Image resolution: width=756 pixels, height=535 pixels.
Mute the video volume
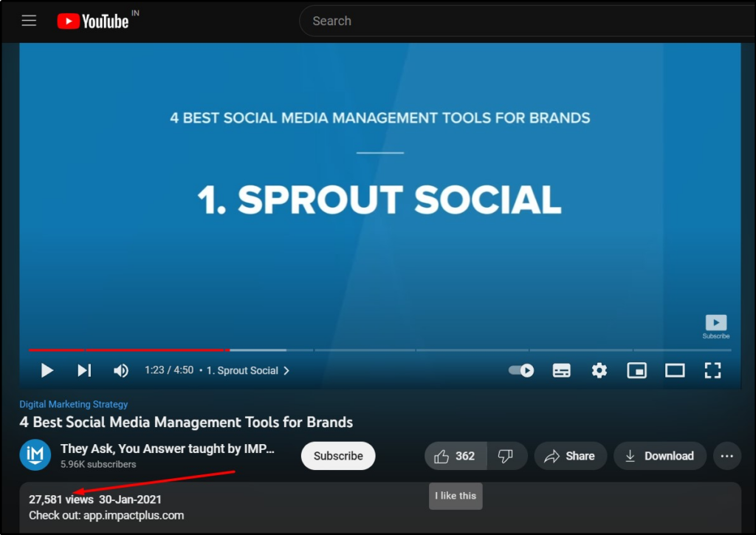(x=121, y=370)
